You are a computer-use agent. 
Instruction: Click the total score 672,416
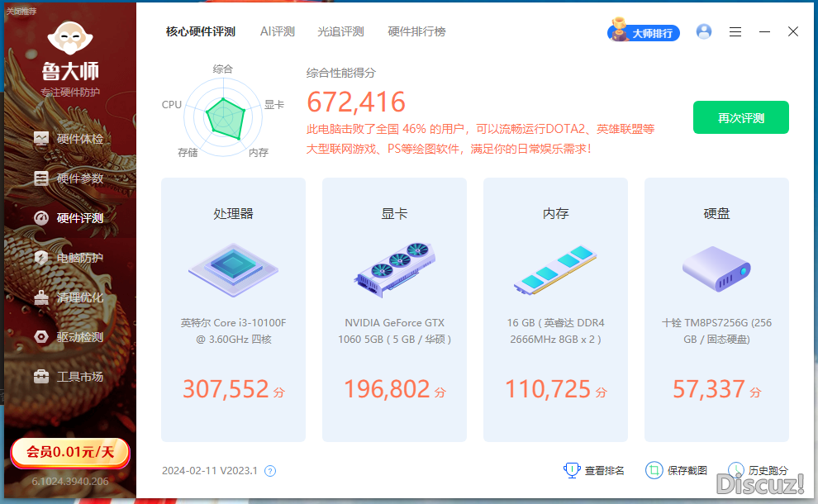pos(356,102)
